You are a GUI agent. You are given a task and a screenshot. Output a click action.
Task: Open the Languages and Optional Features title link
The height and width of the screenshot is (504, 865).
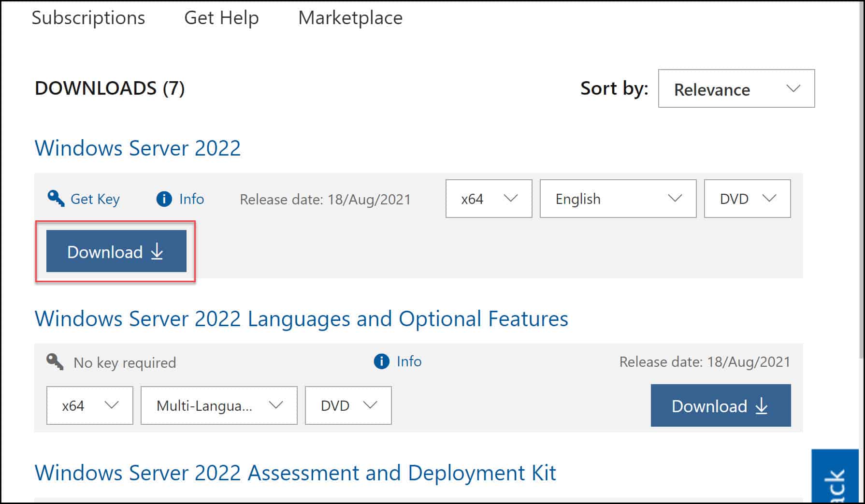point(302,319)
